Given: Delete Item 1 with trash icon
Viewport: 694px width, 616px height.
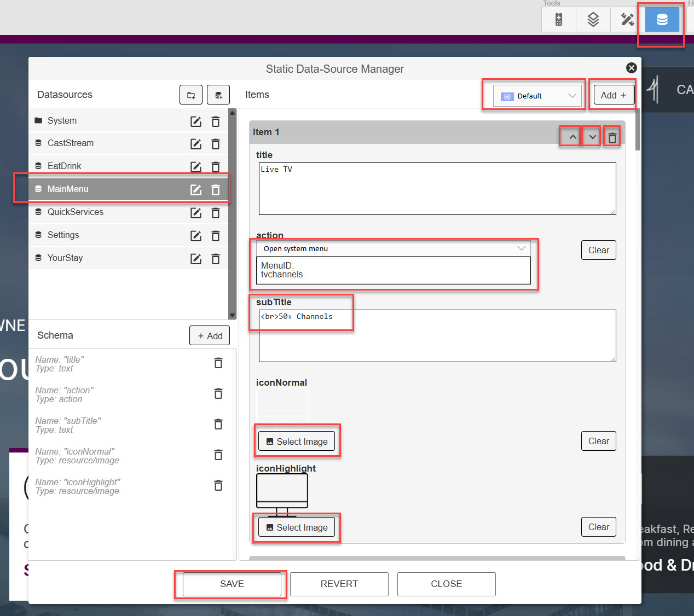Looking at the screenshot, I should click(612, 137).
